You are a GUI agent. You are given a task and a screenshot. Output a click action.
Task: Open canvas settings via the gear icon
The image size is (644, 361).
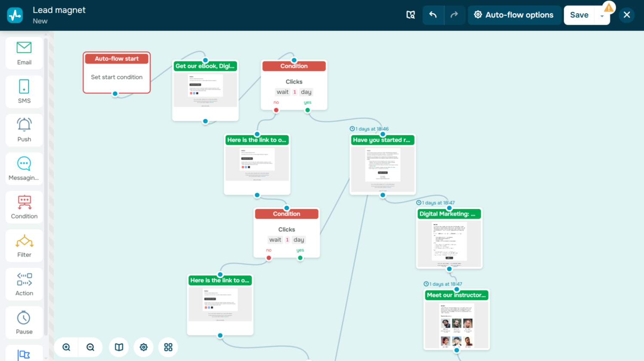[x=143, y=347]
